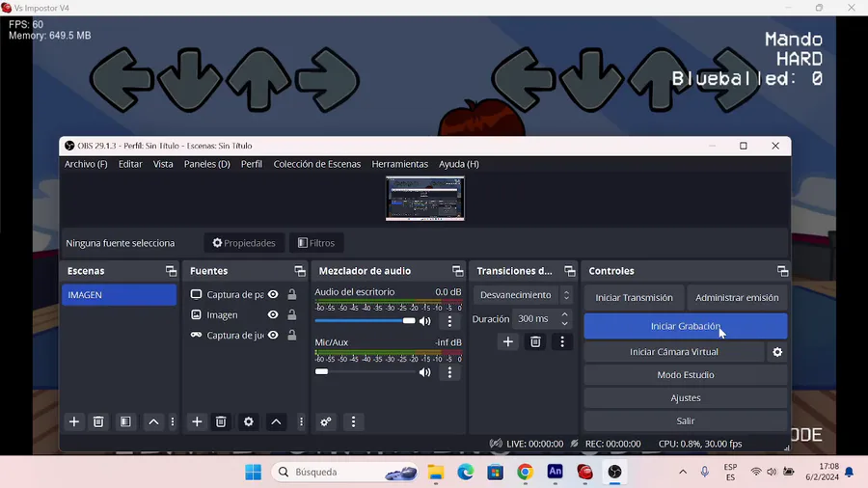
Task: Click the 300 ms duration field
Action: click(536, 318)
